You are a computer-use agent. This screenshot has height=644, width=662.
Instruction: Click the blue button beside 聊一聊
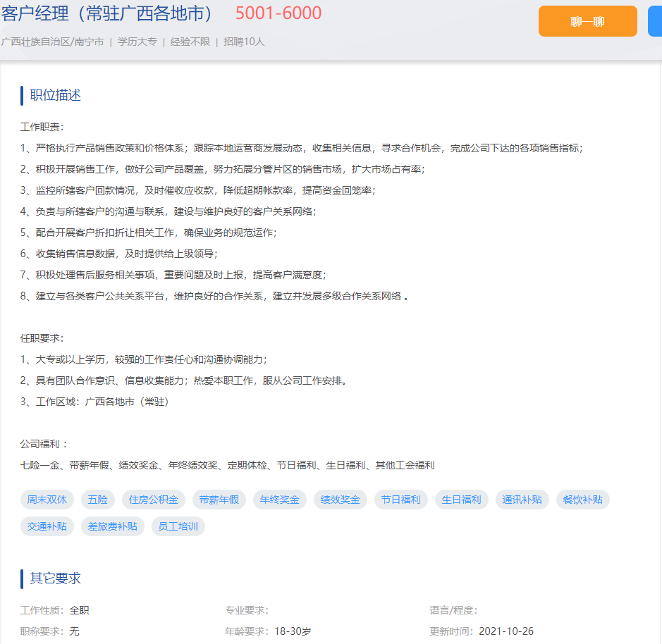655,21
